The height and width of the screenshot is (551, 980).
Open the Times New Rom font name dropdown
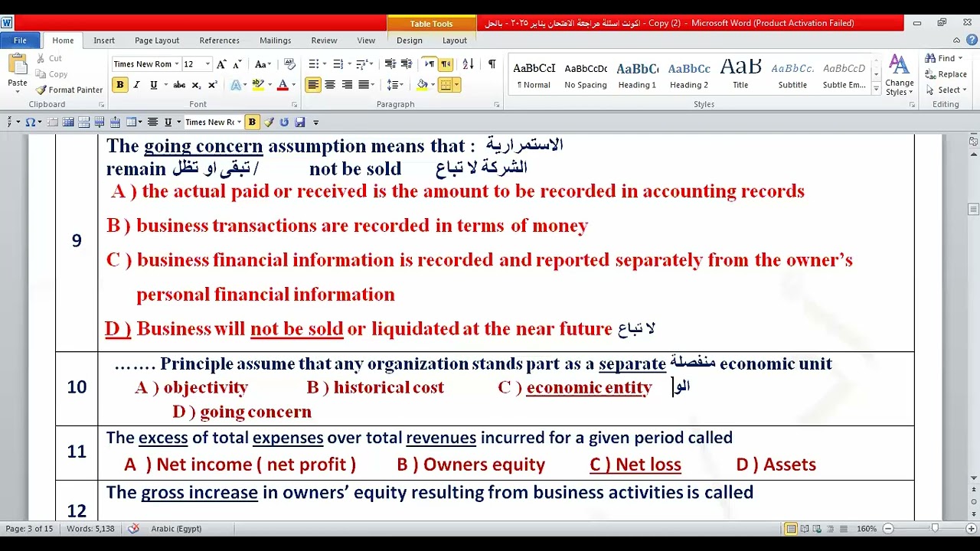177,64
